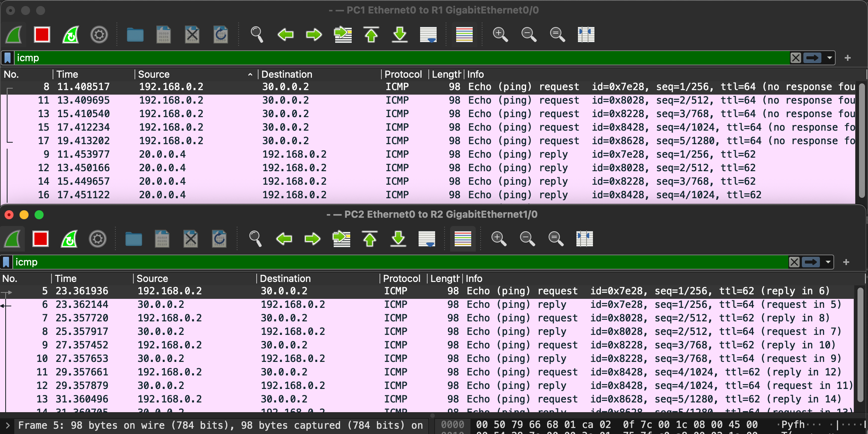This screenshot has height=434, width=868.
Task: Restart capture in PC2 window toolbar
Action: click(69, 239)
